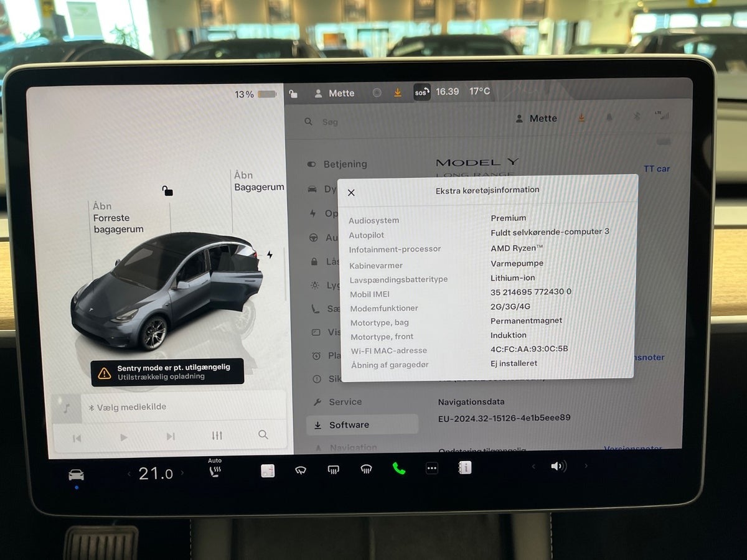The image size is (747, 560).
Task: Toggle the lock icon in status bar
Action: [x=293, y=93]
